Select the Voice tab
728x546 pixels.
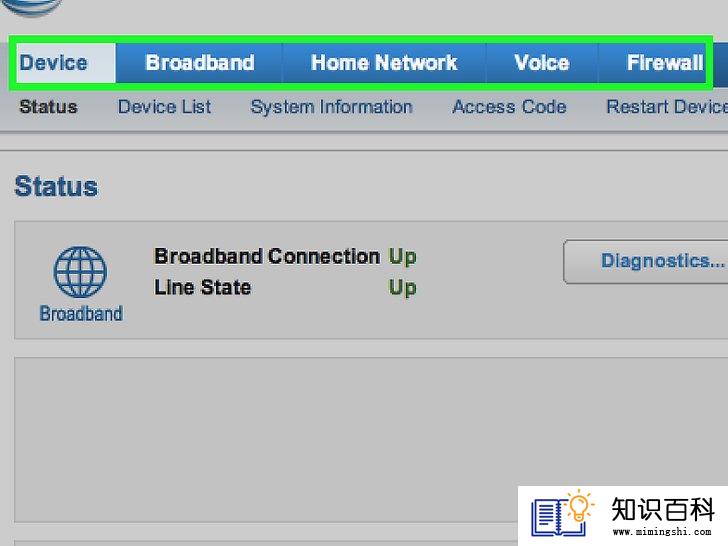(542, 63)
